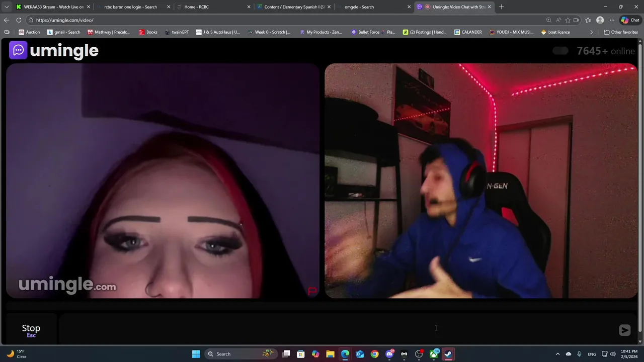Open the Other favorites folder
The height and width of the screenshot is (362, 644).
(621, 32)
